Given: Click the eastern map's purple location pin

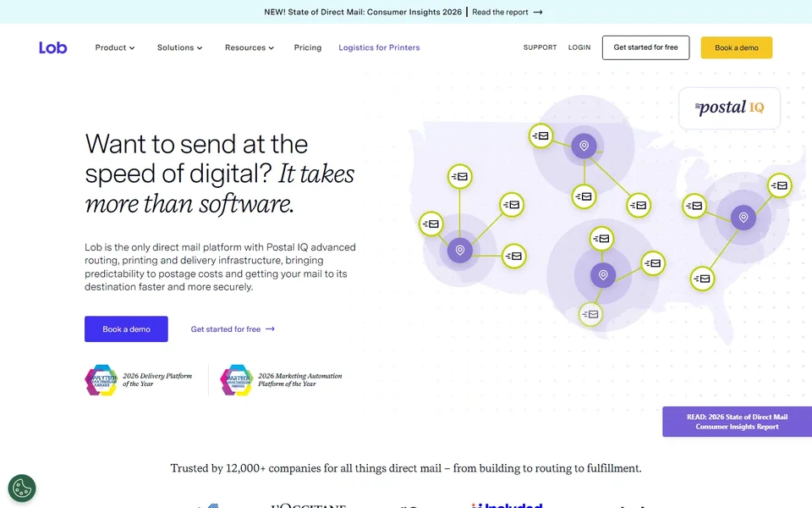Looking at the screenshot, I should (743, 218).
